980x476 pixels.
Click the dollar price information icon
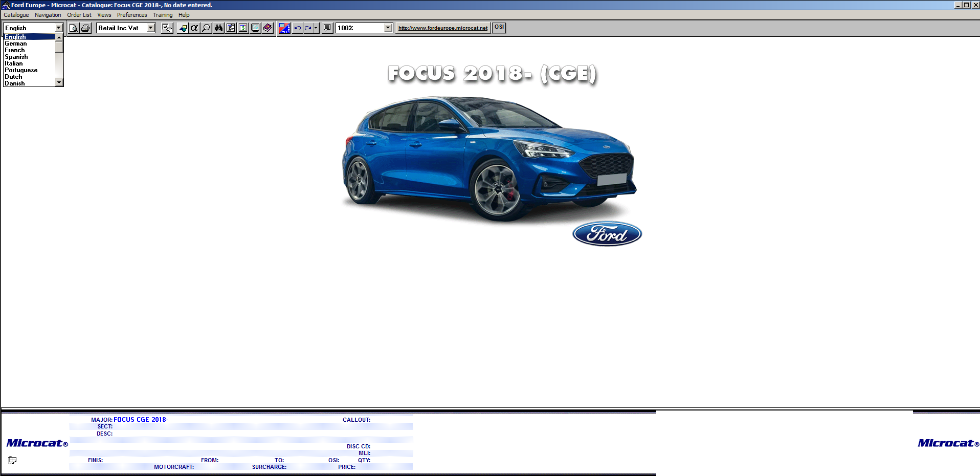pyautogui.click(x=243, y=28)
